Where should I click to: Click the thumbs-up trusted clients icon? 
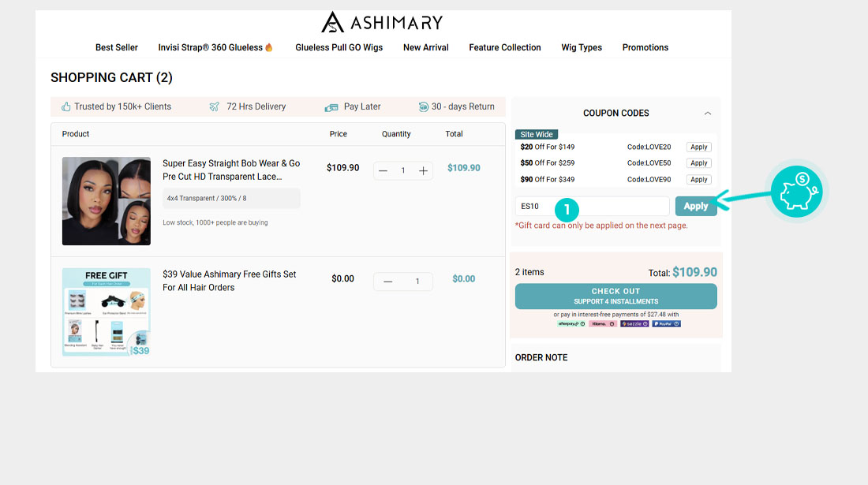click(66, 106)
